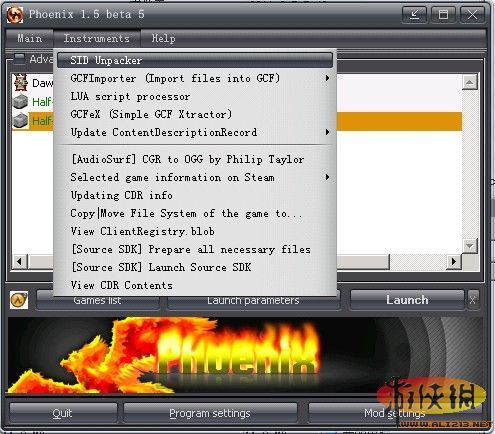The image size is (495, 434).
Task: Click the games list scroll down arrow
Action: click(470, 246)
